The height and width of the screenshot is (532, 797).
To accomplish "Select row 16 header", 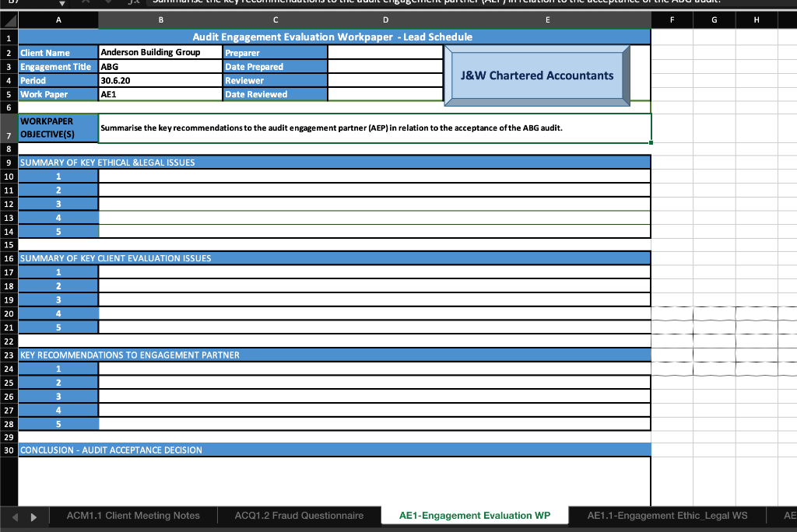I will (x=9, y=259).
